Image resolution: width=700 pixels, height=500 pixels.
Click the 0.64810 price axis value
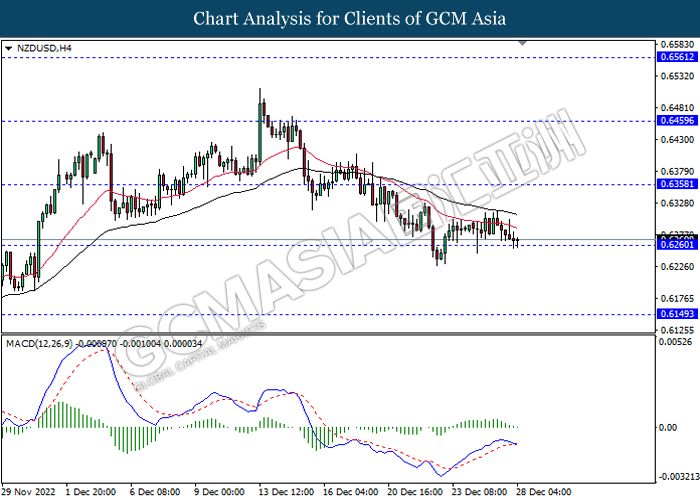[677, 108]
